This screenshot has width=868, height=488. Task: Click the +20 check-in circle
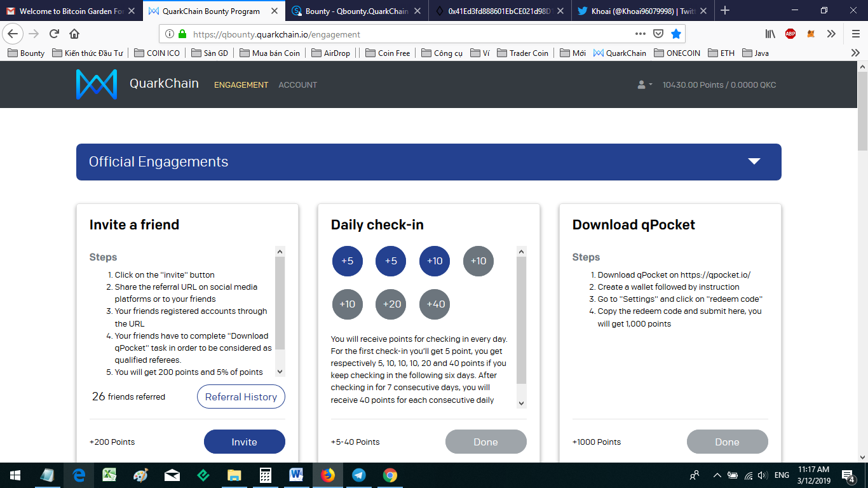click(391, 304)
